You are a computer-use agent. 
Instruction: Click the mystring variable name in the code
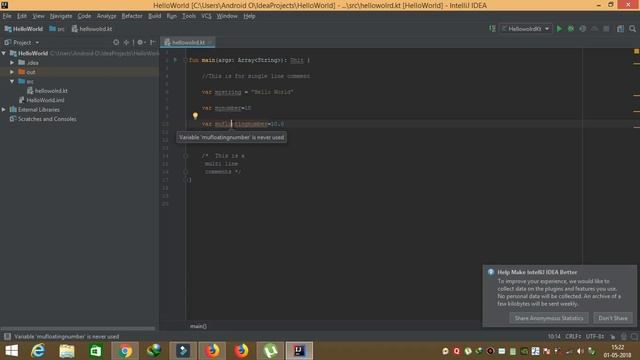[x=228, y=92]
